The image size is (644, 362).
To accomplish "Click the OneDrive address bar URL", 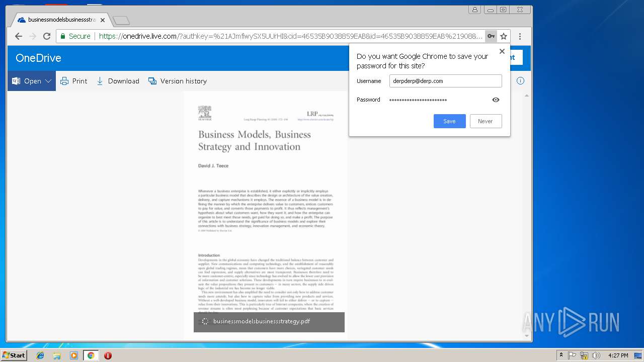I will [290, 36].
